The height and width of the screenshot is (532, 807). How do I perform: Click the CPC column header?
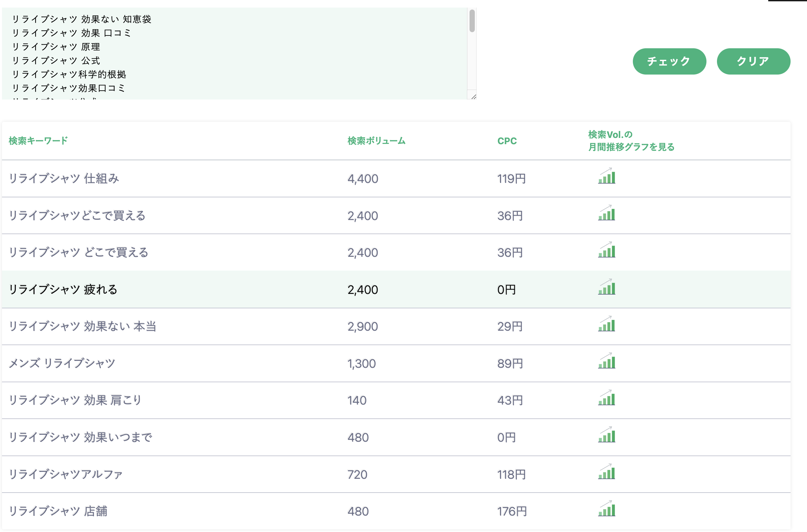pyautogui.click(x=507, y=141)
